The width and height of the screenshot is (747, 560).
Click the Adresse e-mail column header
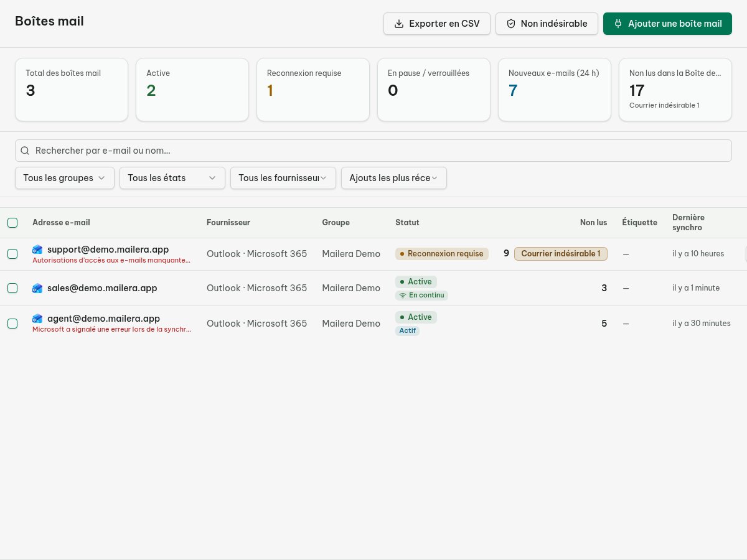61,223
